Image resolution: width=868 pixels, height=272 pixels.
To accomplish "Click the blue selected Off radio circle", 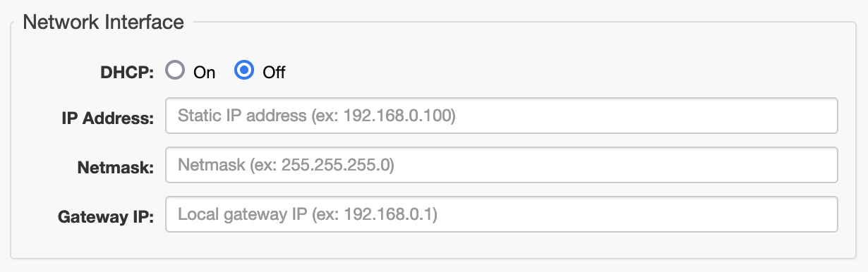I will [x=244, y=70].
